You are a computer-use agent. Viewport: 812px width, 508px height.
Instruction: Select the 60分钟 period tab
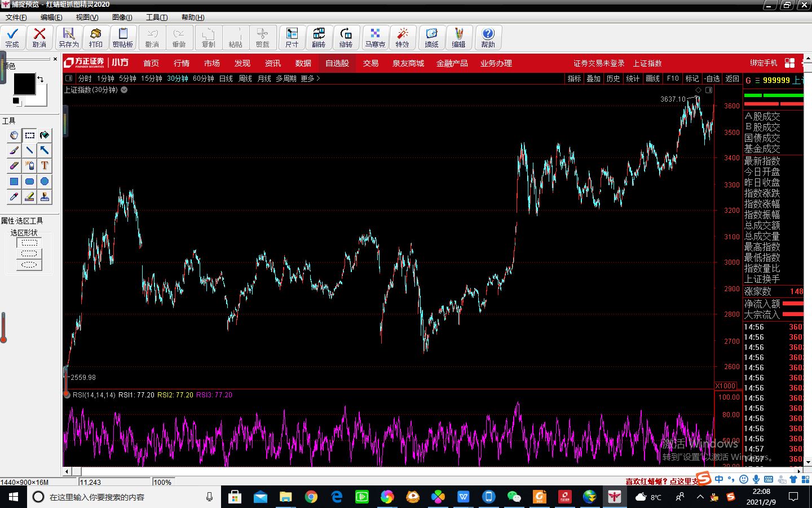(204, 78)
